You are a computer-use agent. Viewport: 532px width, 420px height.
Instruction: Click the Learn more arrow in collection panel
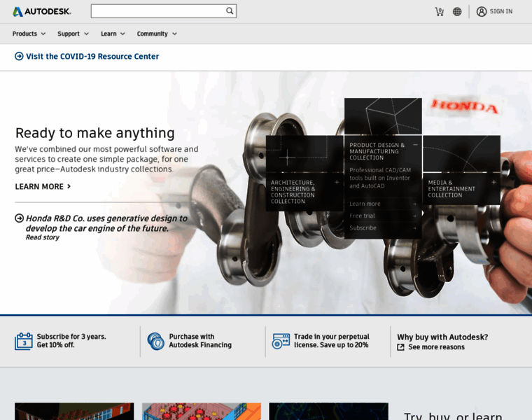(x=414, y=204)
